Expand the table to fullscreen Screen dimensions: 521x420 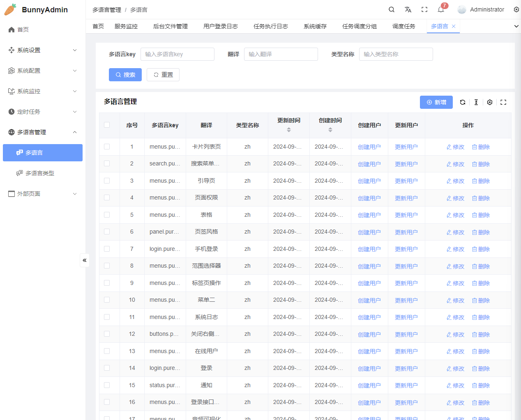503,102
